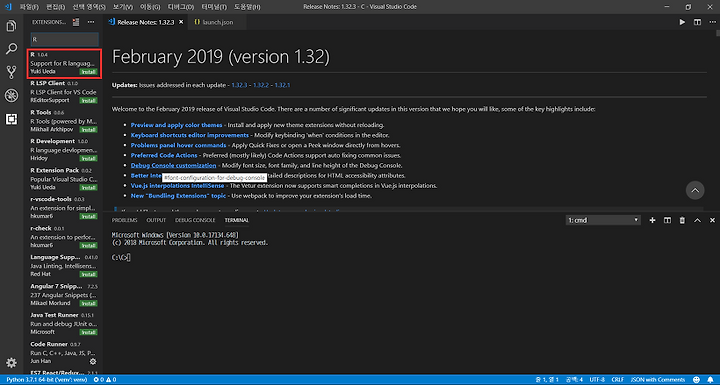Install the r-vscode-tools extension
Screen dimensions: 720x385
pos(88,216)
